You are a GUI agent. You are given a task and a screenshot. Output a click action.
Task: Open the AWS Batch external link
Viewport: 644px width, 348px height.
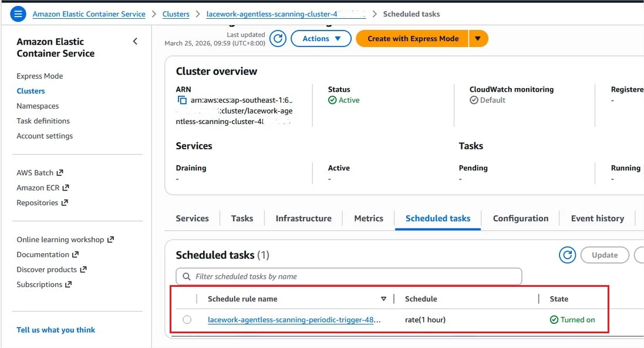[x=40, y=173]
